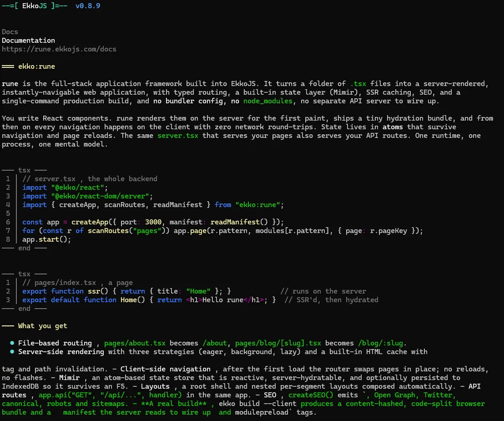Click the "File-based routing" bullet title

coord(55,344)
